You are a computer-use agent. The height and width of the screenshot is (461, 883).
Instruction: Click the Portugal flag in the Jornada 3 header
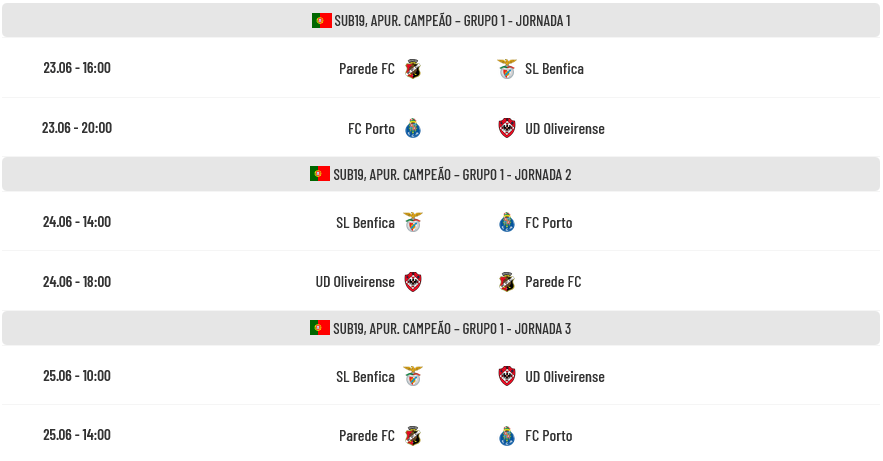point(320,328)
